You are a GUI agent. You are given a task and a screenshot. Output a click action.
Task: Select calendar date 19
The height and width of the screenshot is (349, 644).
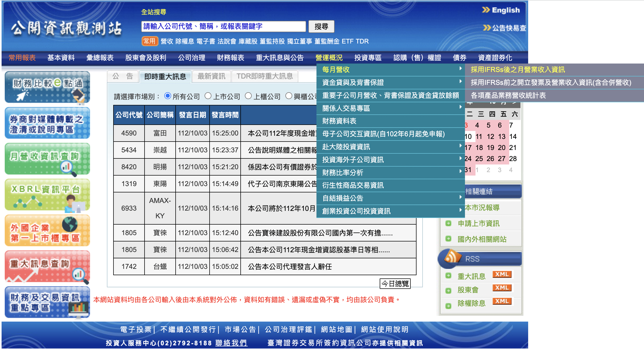click(x=490, y=148)
